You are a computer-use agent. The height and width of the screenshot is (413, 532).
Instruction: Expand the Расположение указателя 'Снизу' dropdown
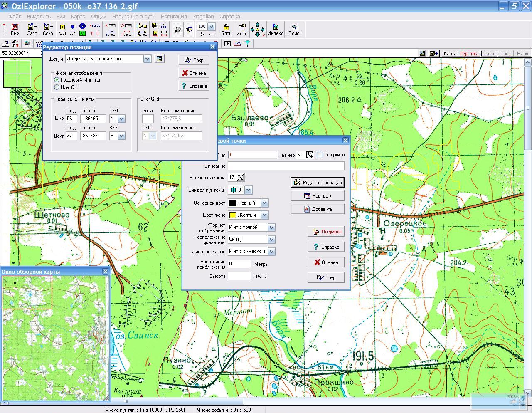(x=271, y=239)
